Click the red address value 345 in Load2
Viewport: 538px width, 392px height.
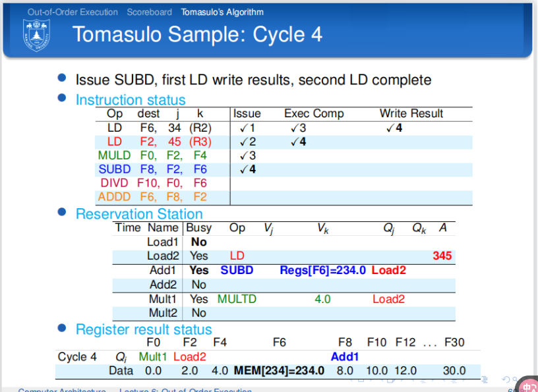click(442, 256)
